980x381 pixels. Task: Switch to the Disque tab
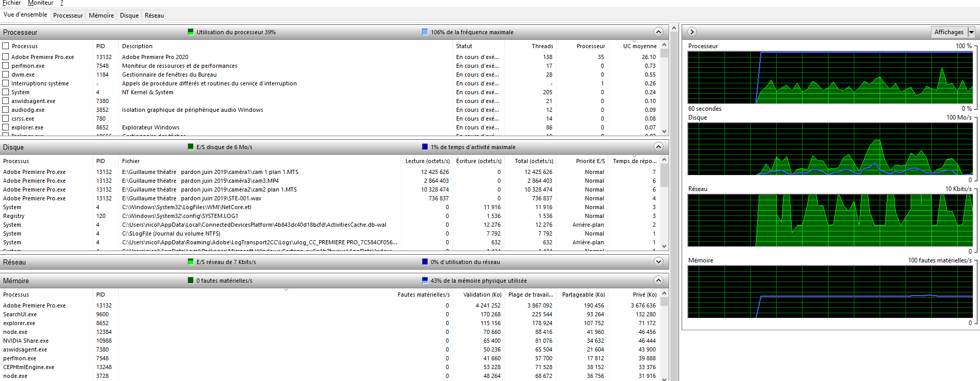point(129,16)
